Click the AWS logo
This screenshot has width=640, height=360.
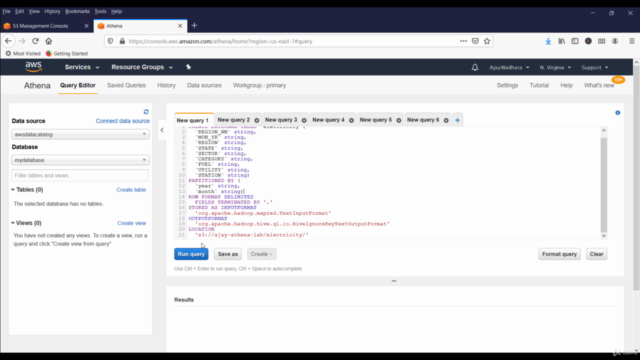point(33,67)
